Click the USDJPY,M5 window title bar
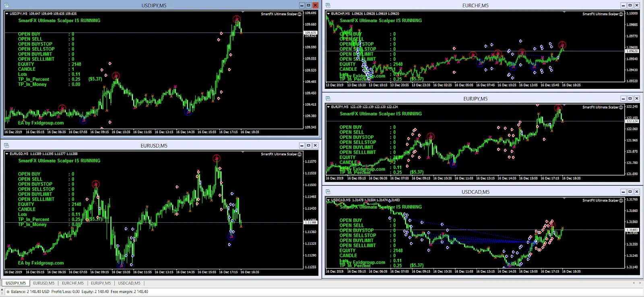 pyautogui.click(x=154, y=6)
